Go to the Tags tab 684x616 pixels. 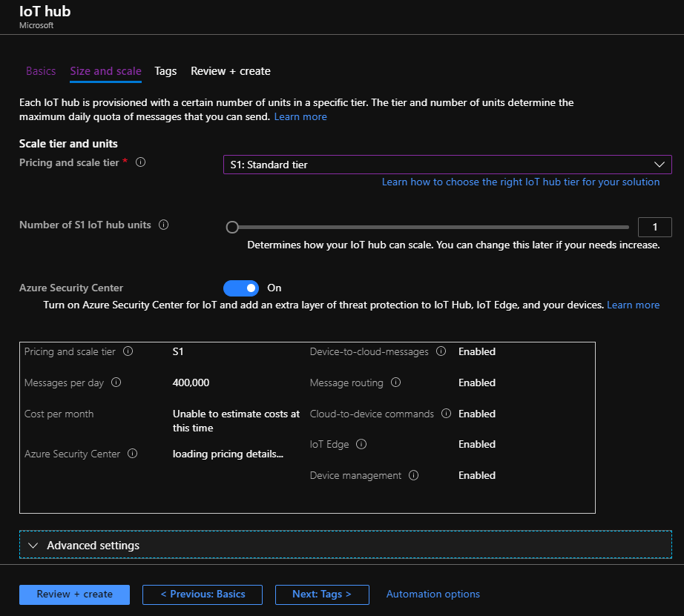coord(165,71)
